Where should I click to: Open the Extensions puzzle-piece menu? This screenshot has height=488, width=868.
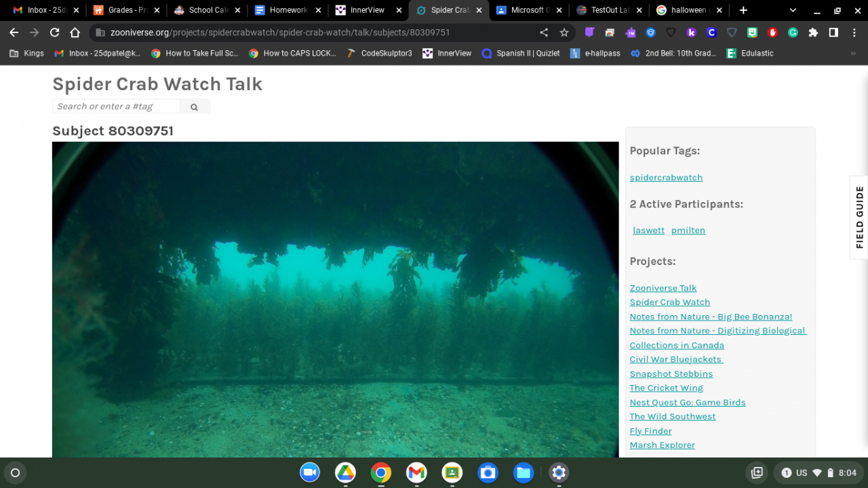(814, 33)
